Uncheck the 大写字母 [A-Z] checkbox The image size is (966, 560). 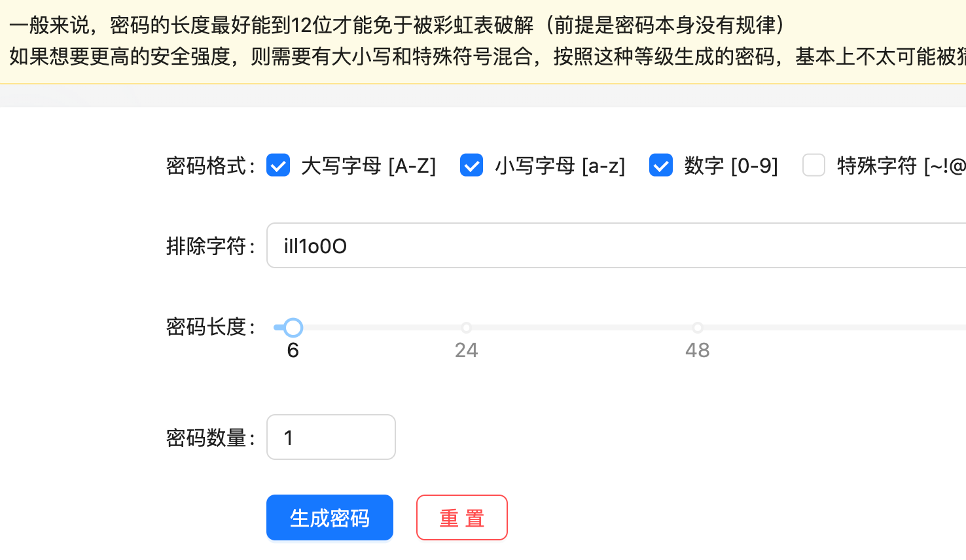click(x=278, y=166)
